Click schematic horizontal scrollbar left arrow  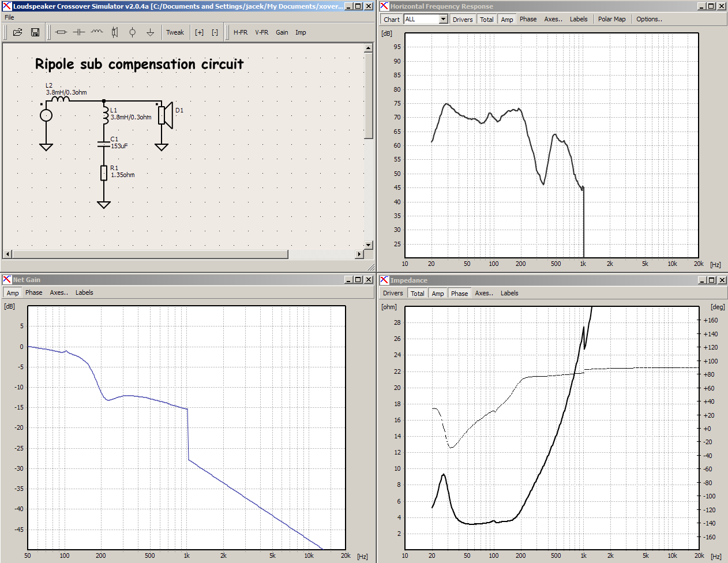point(7,254)
